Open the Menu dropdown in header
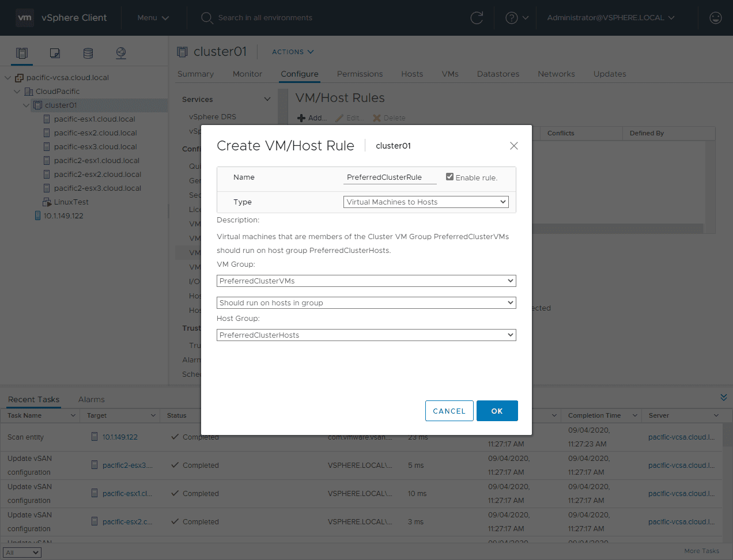The image size is (733, 560). [153, 18]
